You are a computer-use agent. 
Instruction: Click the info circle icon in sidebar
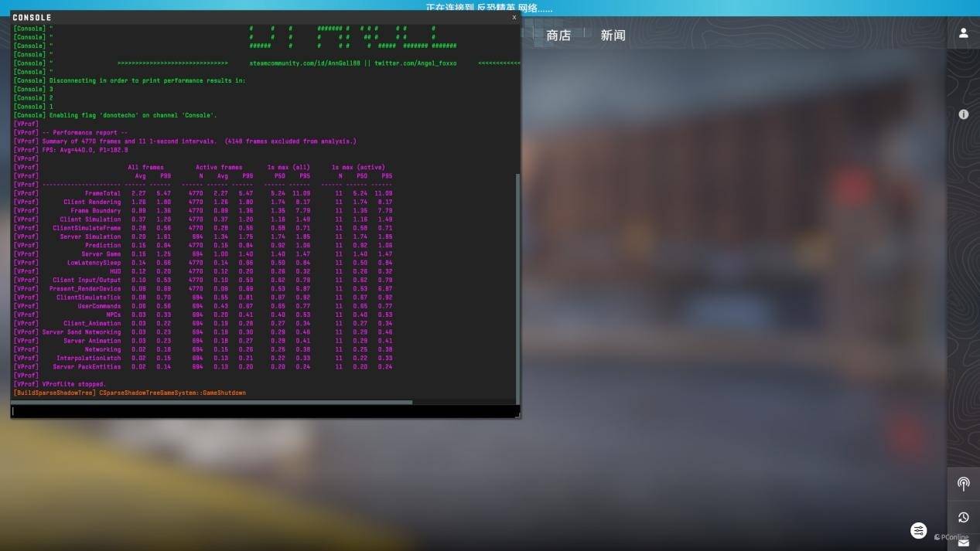[963, 114]
